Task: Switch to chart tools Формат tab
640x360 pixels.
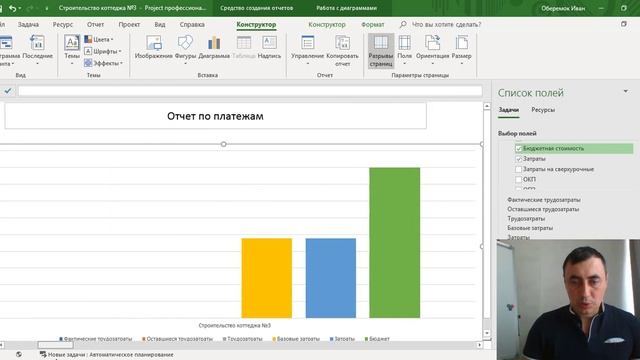Action: [x=373, y=24]
